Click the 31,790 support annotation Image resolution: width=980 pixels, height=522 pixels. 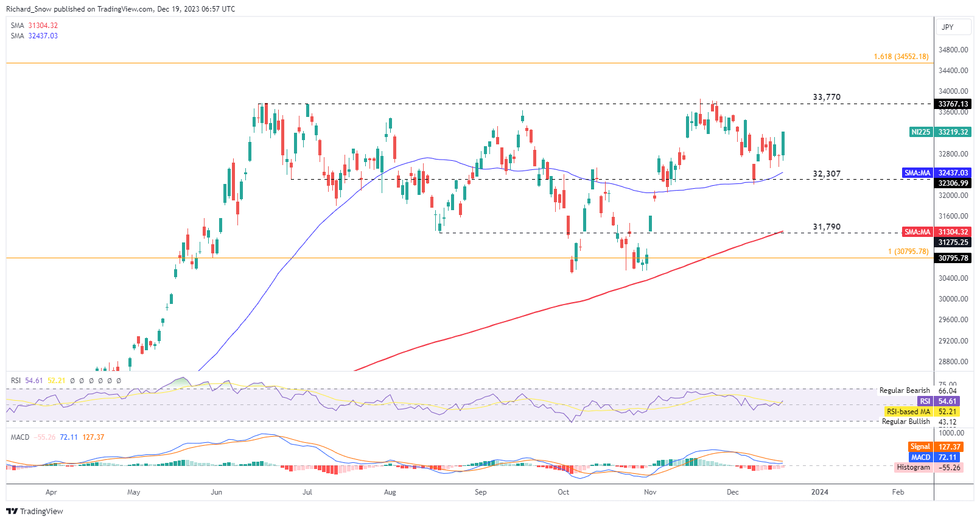[x=827, y=227]
